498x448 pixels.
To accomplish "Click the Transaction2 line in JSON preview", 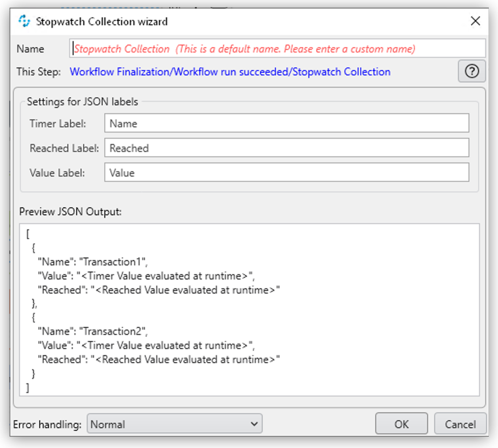I will 92,331.
